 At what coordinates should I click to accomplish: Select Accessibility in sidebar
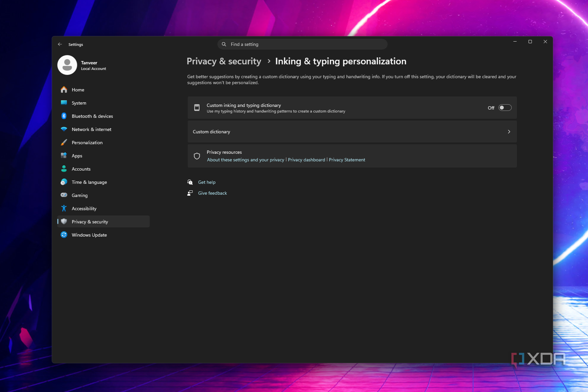(x=103, y=208)
